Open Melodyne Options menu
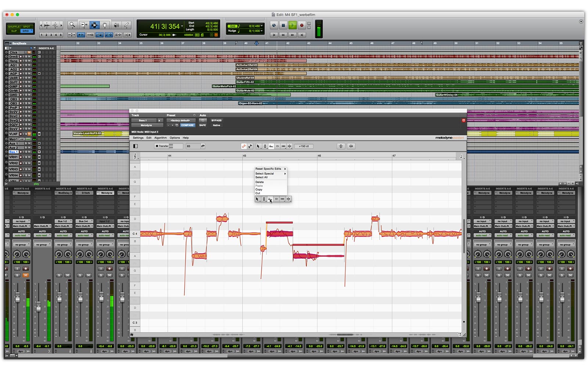Viewport: 588px width, 370px height. point(175,138)
